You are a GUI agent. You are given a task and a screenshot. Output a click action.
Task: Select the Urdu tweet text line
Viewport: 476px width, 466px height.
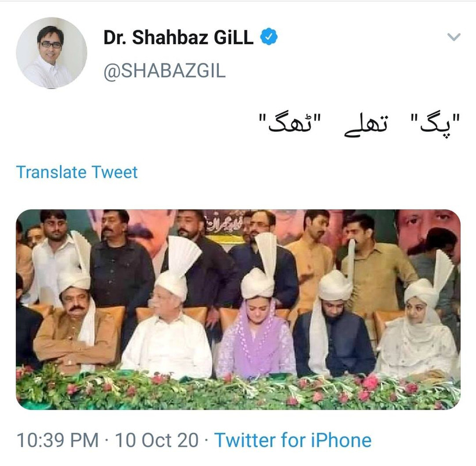pos(360,125)
